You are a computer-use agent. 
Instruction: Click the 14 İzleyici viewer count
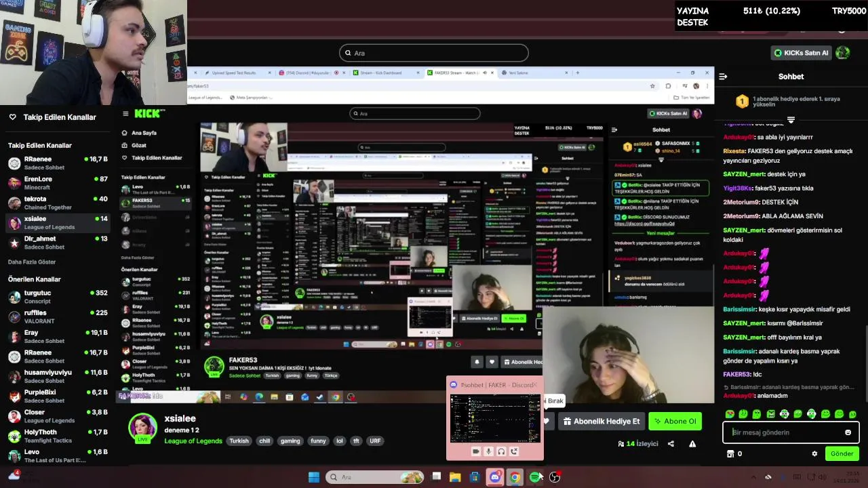pos(638,444)
